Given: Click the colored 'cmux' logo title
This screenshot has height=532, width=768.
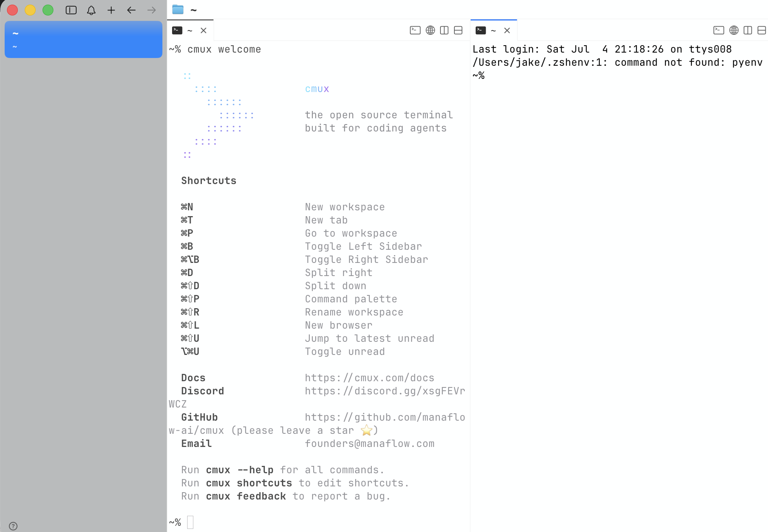Looking at the screenshot, I should 317,89.
